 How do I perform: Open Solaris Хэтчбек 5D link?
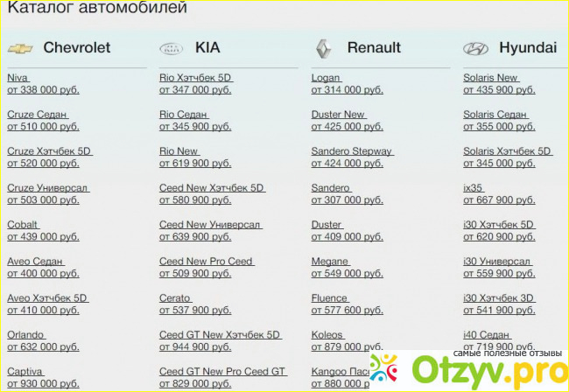(508, 151)
